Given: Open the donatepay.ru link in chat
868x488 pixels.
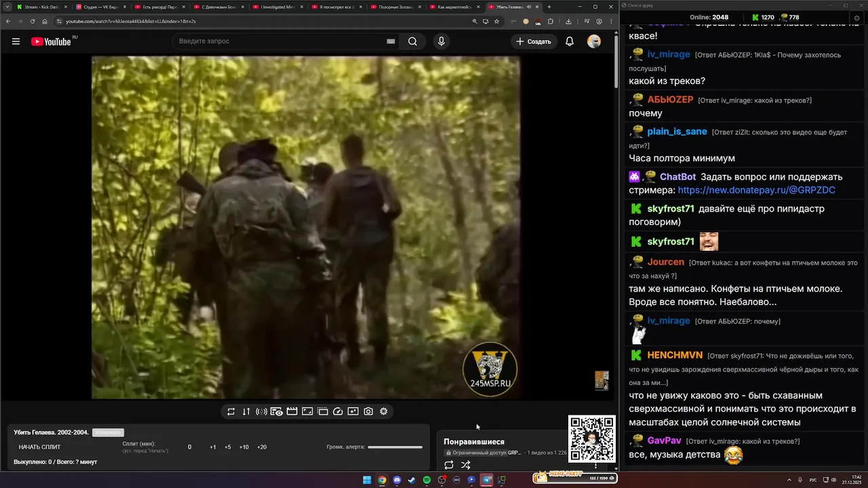Looking at the screenshot, I should tap(756, 190).
